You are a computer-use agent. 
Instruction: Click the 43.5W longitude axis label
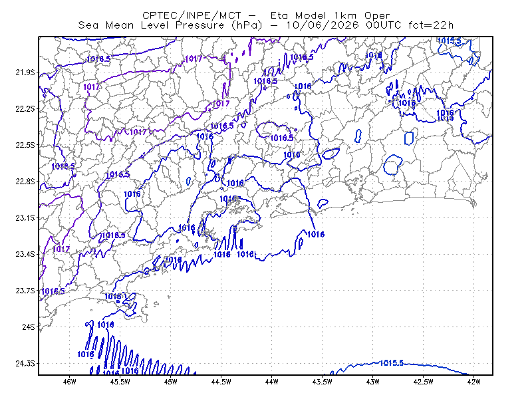tap(322, 382)
